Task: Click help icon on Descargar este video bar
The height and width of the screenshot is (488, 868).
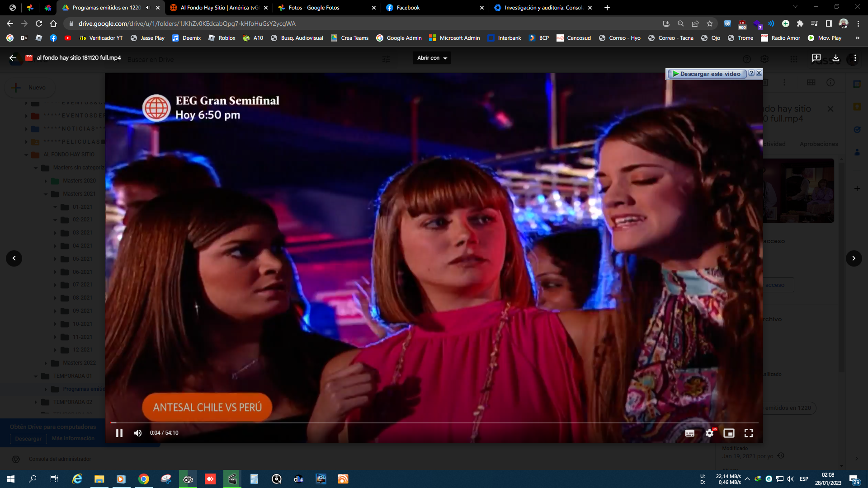Action: point(751,73)
